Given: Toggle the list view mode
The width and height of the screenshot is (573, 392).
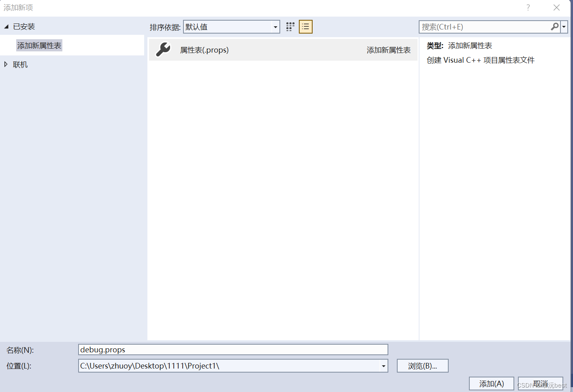Looking at the screenshot, I should tap(306, 26).
